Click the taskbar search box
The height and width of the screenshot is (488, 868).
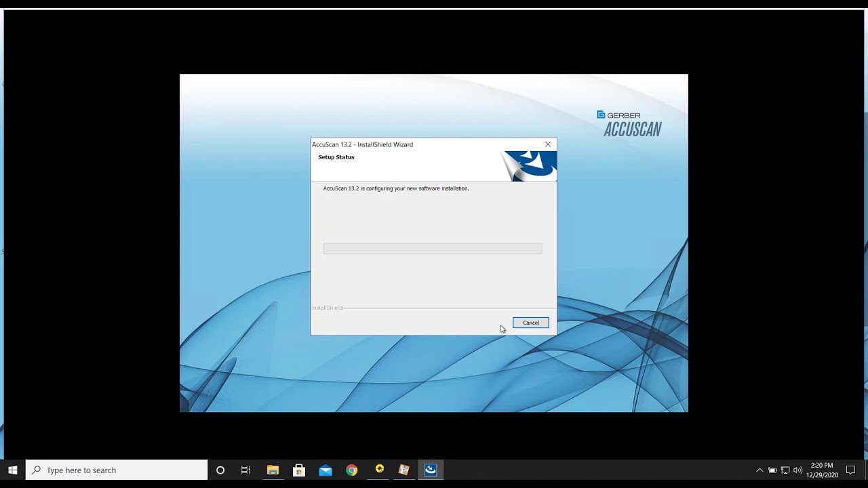[x=117, y=470]
